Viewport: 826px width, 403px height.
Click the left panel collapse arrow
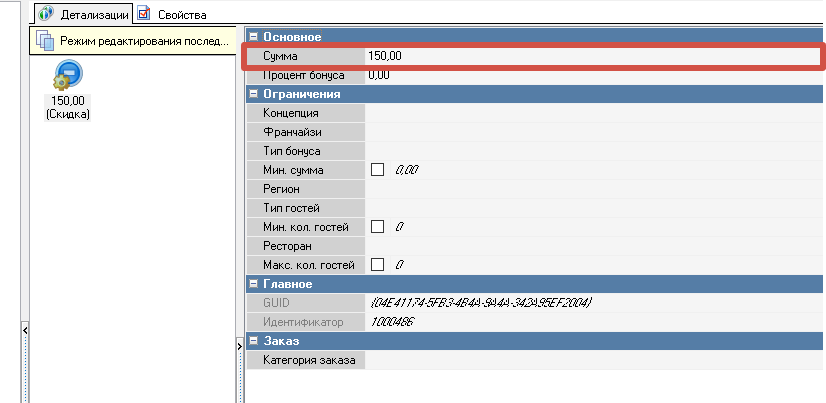point(25,329)
